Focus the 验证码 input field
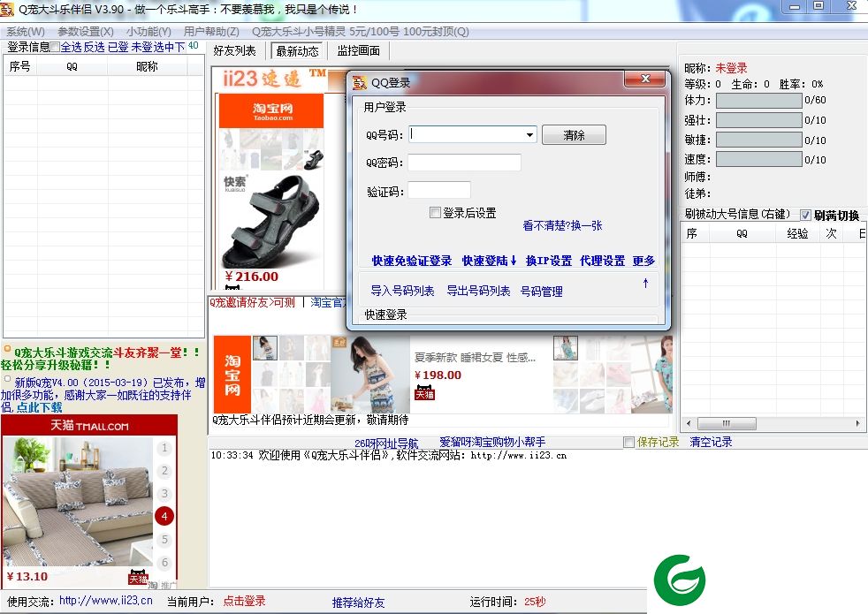The height and width of the screenshot is (614, 868). point(439,190)
